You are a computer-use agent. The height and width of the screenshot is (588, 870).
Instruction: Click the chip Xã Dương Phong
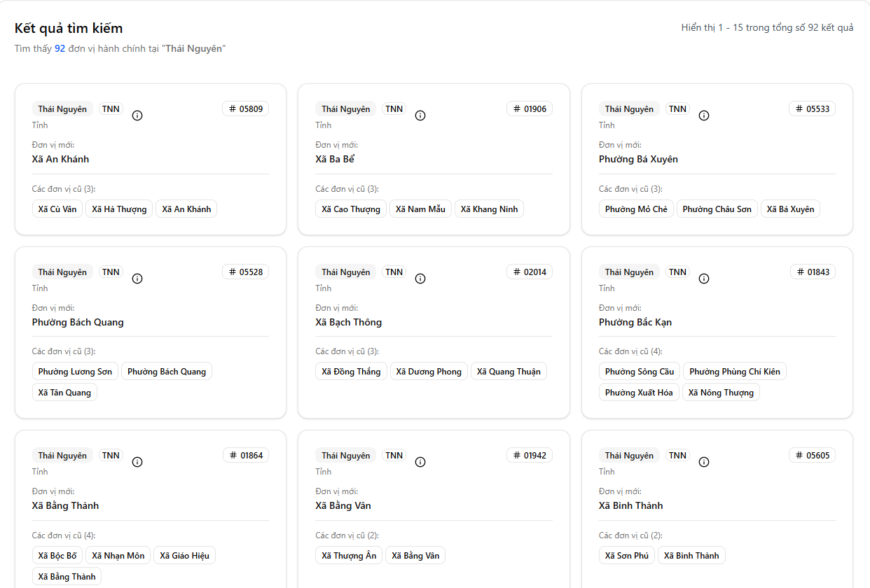429,372
